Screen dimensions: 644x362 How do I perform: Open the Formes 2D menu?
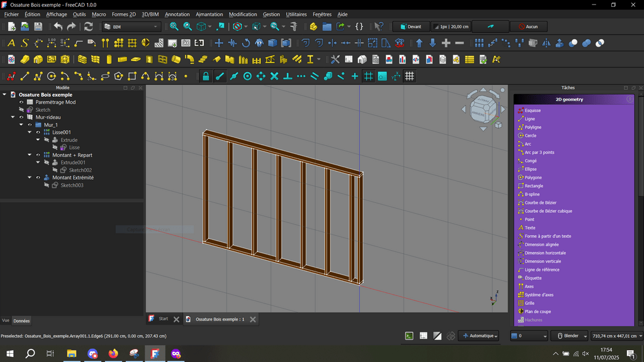click(124, 14)
